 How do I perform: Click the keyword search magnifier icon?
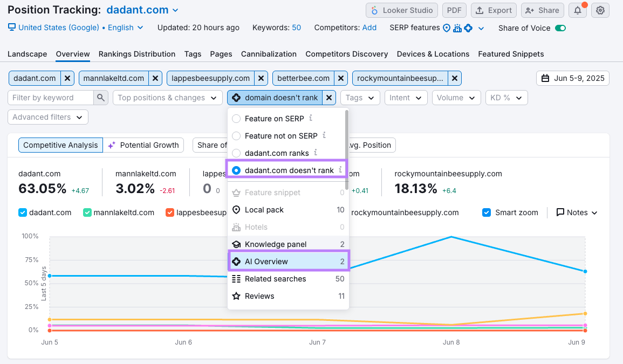(x=101, y=98)
